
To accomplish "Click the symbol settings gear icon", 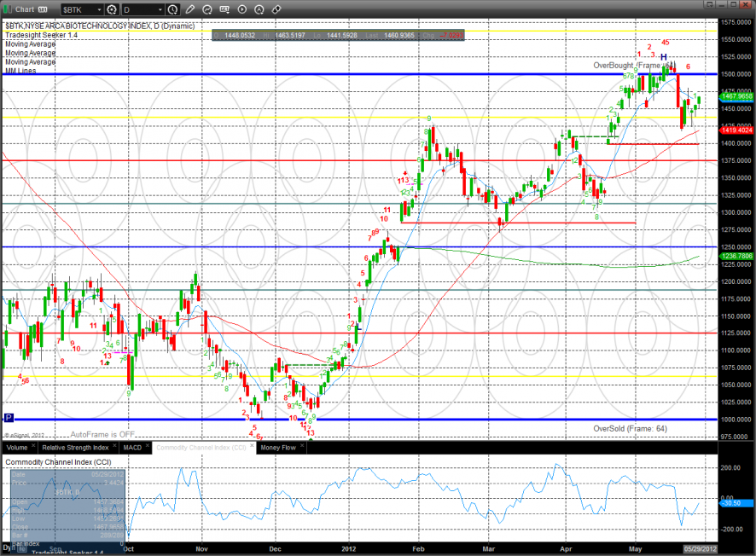I will point(112,9).
